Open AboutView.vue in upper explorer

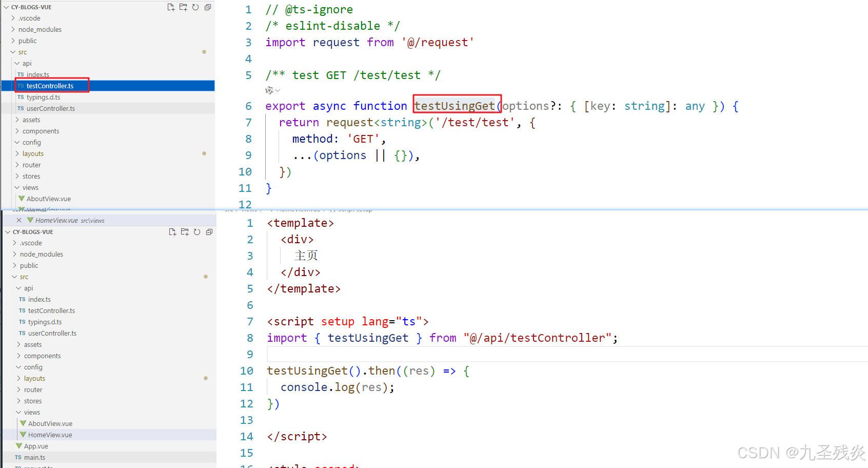pos(109,199)
